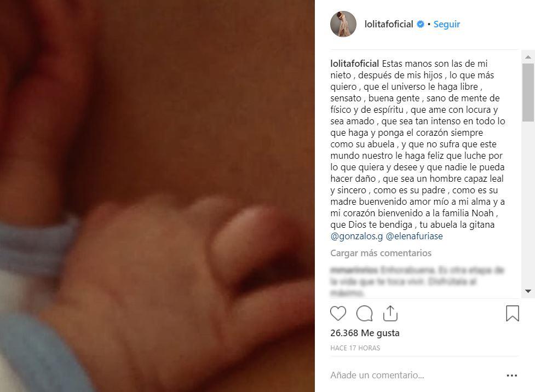Click the comments scrollbar thumb
Viewport: 535px width, 392px height.
(x=528, y=92)
